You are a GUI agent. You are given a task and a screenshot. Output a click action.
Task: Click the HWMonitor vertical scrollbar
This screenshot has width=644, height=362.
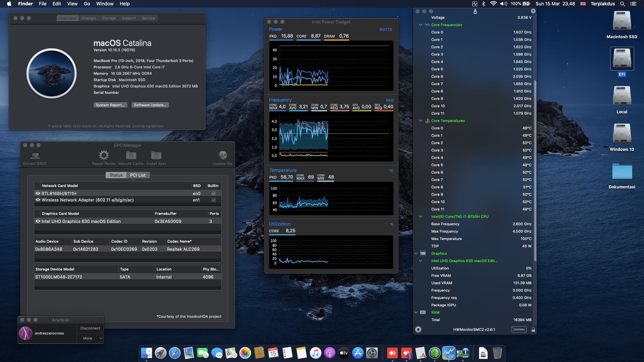pyautogui.click(x=535, y=171)
